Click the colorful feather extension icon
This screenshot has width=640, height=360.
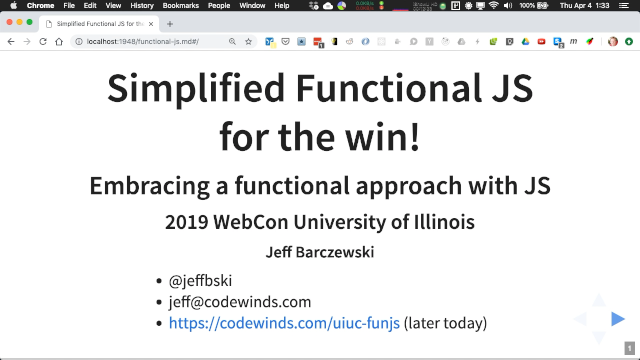coord(589,42)
